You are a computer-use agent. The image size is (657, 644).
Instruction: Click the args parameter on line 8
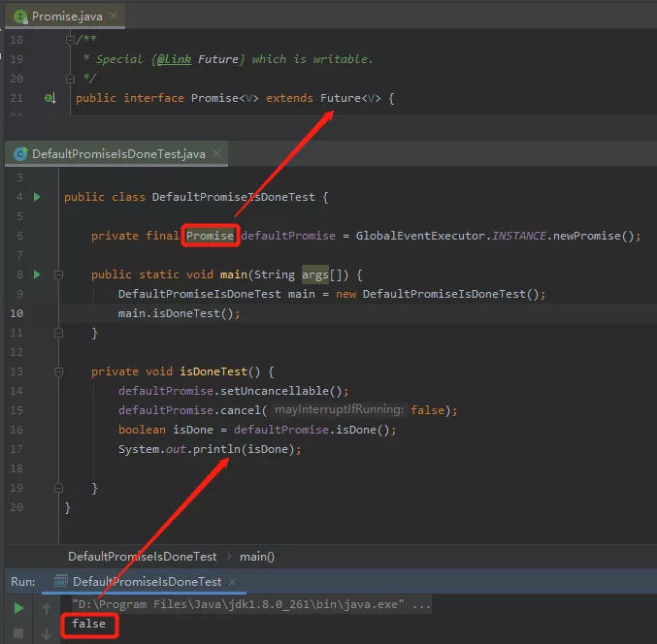315,274
